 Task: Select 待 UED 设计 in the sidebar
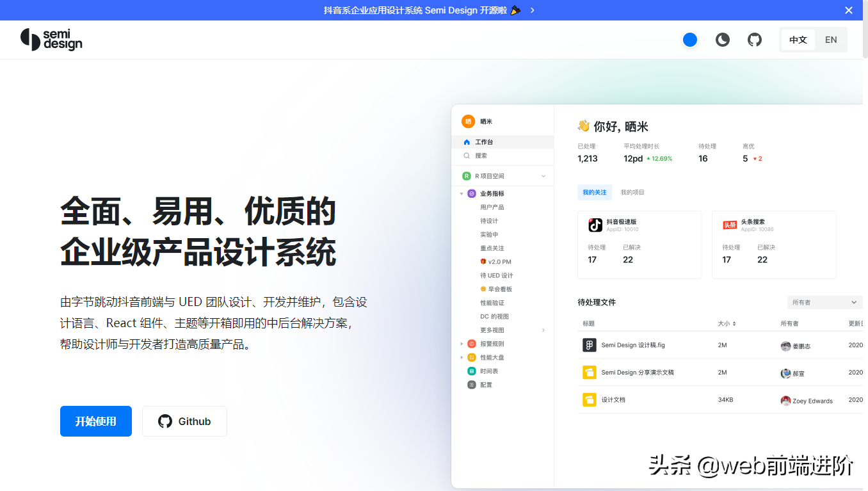[497, 276]
